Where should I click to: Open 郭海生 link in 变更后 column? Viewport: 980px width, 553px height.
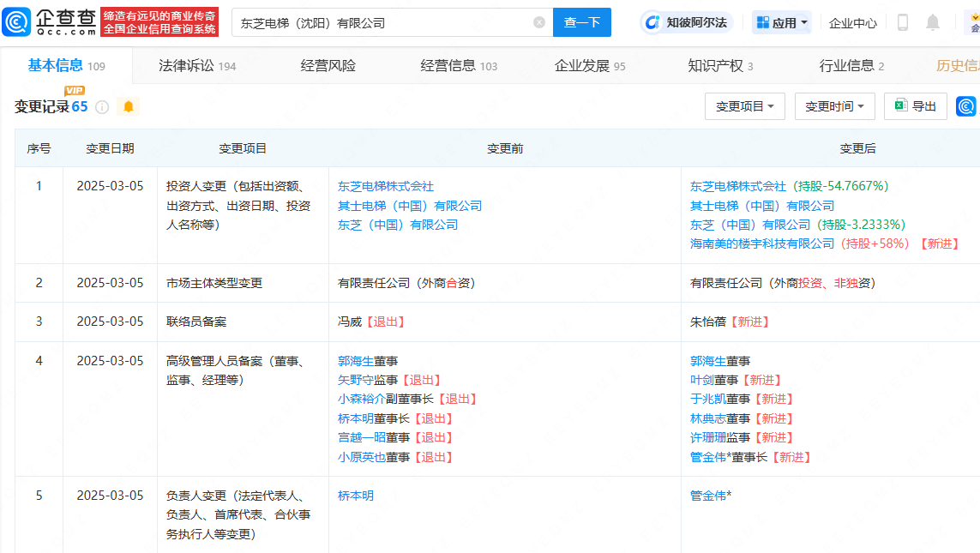tap(708, 361)
